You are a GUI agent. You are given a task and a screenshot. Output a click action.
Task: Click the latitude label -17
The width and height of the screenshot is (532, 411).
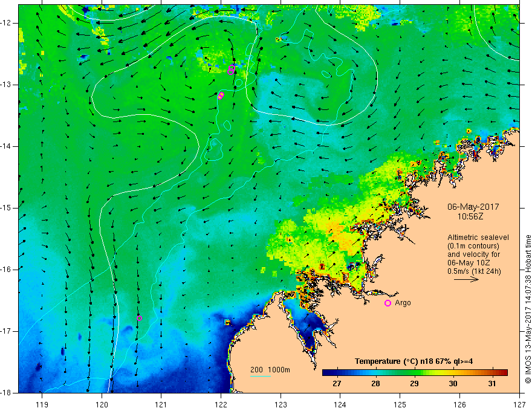(x=7, y=331)
